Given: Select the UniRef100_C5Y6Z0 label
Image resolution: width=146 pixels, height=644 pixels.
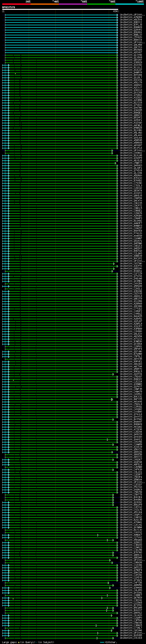Looking at the screenshot, I should (131, 37).
